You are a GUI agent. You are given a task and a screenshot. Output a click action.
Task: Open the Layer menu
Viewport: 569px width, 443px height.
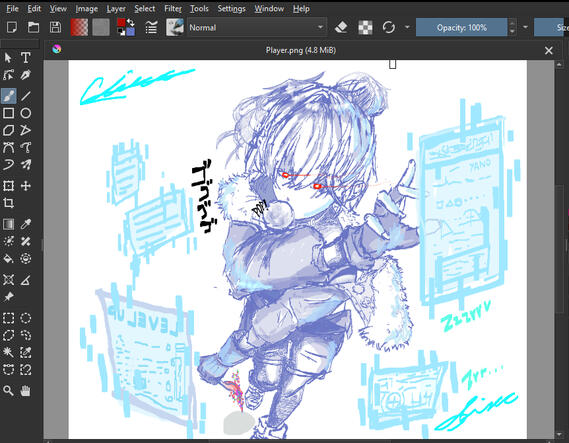point(116,9)
